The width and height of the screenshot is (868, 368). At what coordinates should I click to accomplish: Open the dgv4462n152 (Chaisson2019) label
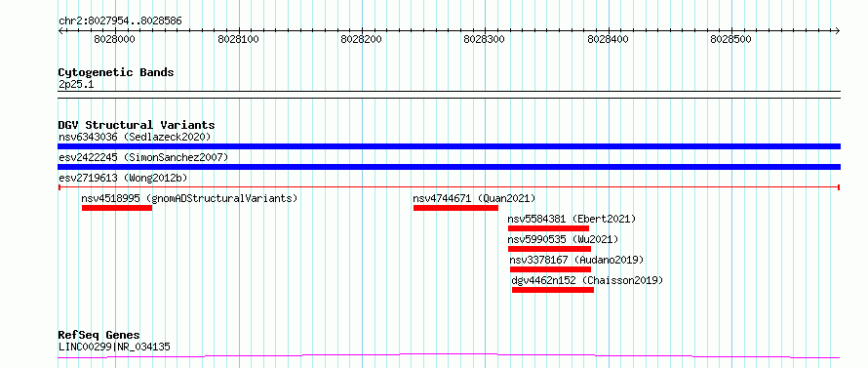tap(587, 280)
